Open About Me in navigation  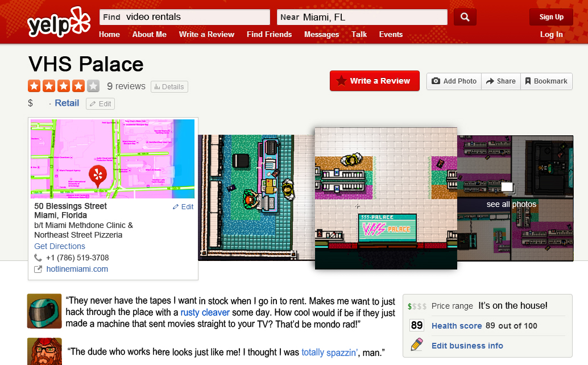pos(149,35)
